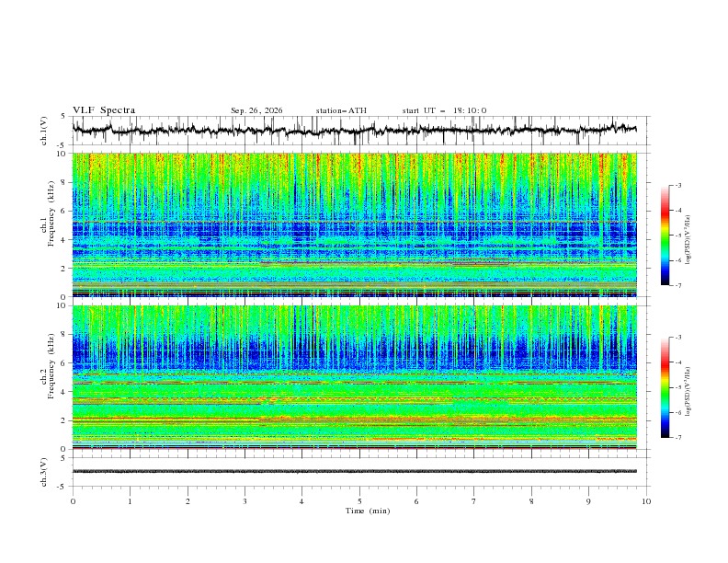Click the ch.3(V) axis label
This screenshot has height=563, width=728.
tap(44, 472)
